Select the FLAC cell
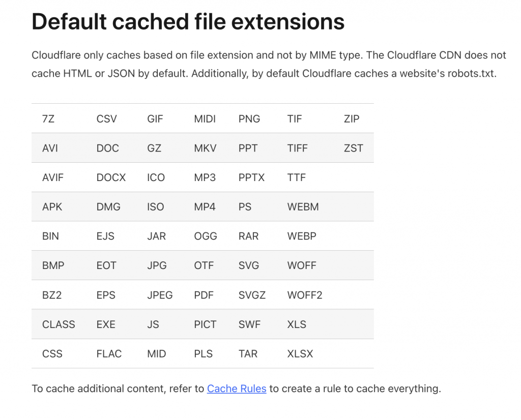The height and width of the screenshot is (420, 521). (x=109, y=353)
